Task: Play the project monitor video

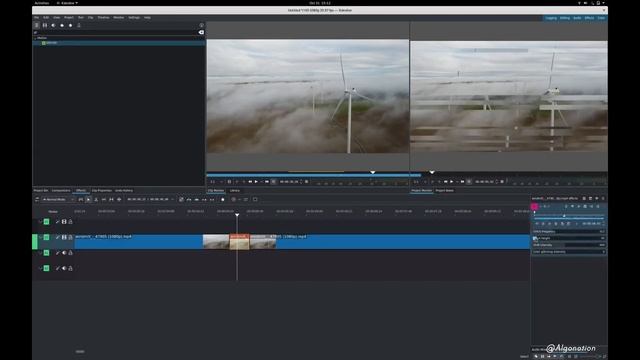Action: point(451,182)
